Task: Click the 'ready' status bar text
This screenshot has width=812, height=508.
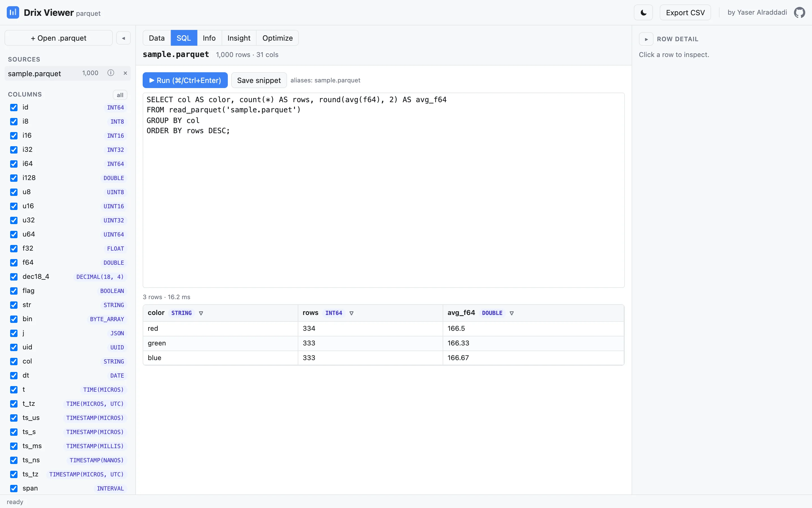Action: 15,502
